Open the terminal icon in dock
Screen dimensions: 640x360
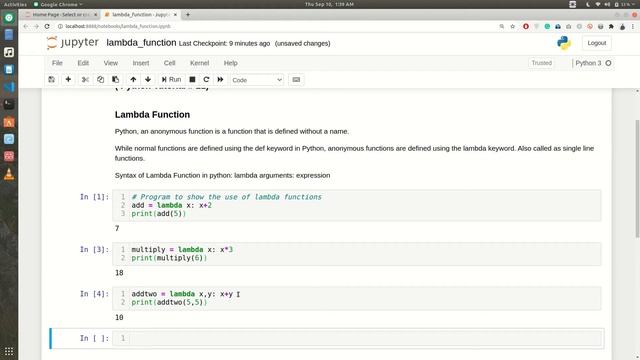click(9, 104)
